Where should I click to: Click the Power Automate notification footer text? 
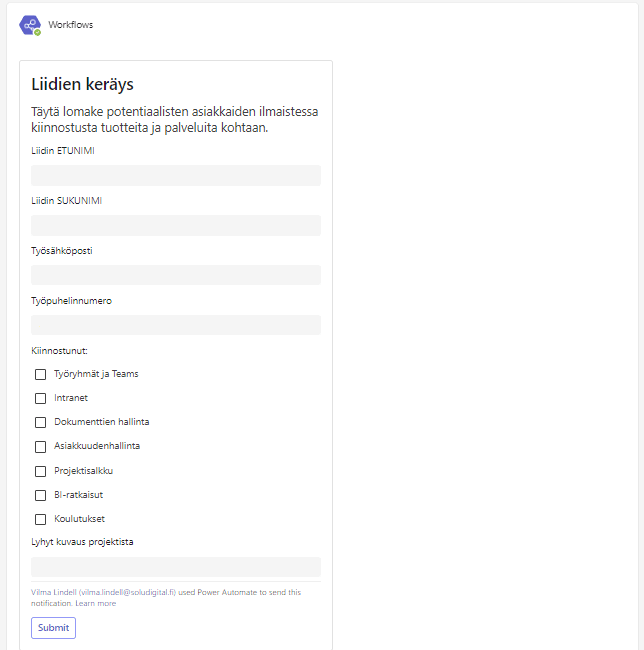coord(165,592)
